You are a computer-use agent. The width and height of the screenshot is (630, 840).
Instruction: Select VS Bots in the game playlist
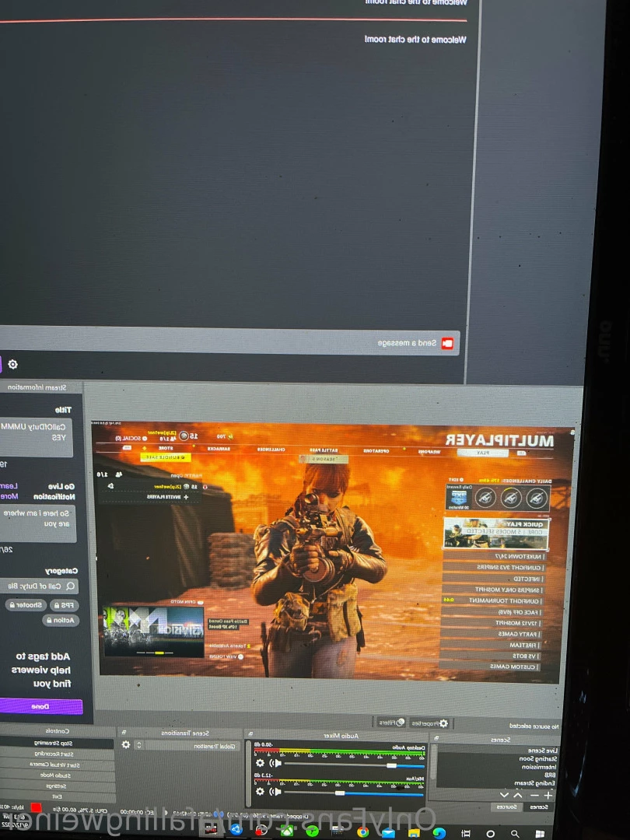click(490, 656)
